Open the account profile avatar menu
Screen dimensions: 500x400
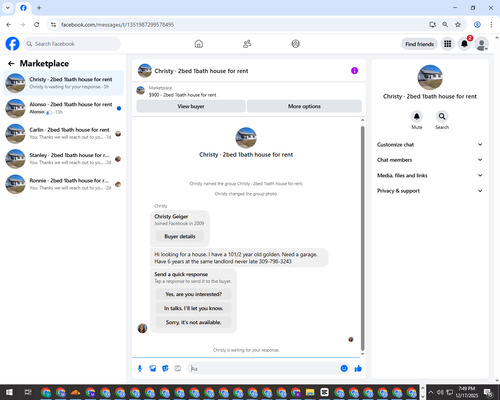point(481,44)
